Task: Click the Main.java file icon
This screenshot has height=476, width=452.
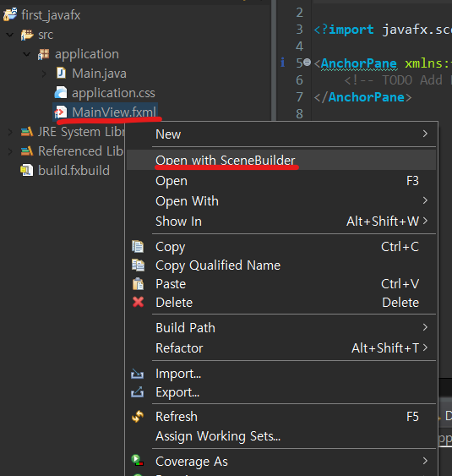Action: (61, 74)
